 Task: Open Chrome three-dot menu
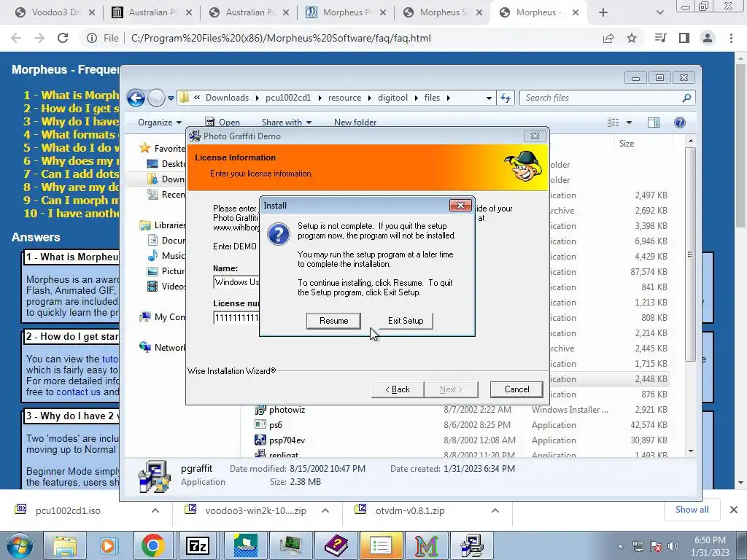tap(731, 38)
